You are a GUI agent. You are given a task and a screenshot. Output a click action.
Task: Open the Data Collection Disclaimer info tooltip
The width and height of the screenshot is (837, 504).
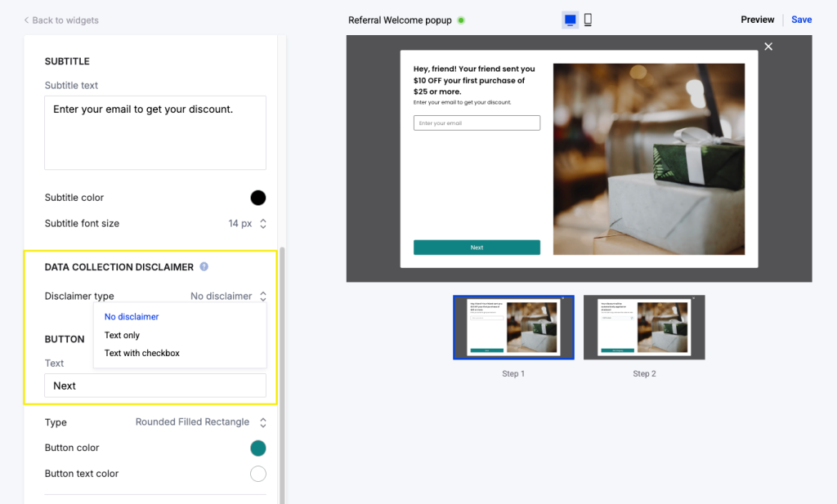204,266
